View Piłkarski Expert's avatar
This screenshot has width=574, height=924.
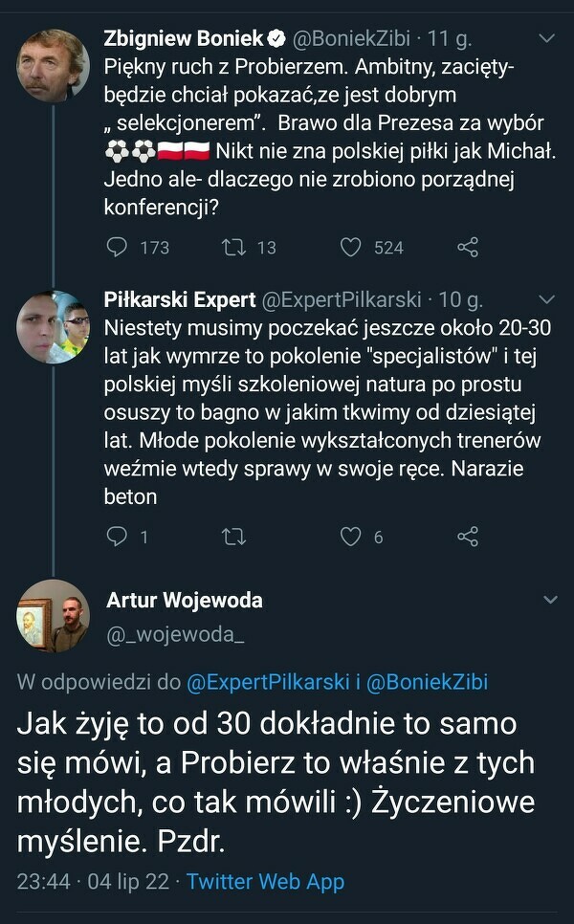click(x=54, y=326)
